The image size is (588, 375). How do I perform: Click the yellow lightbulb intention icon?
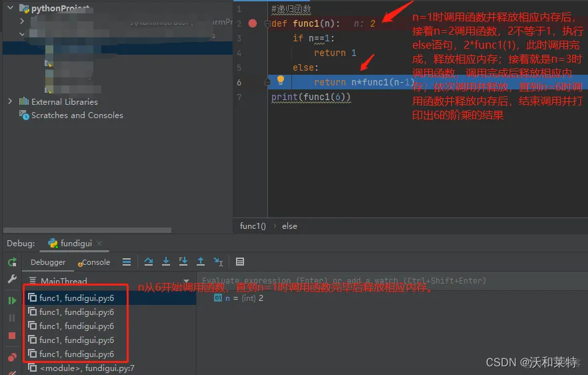click(281, 79)
